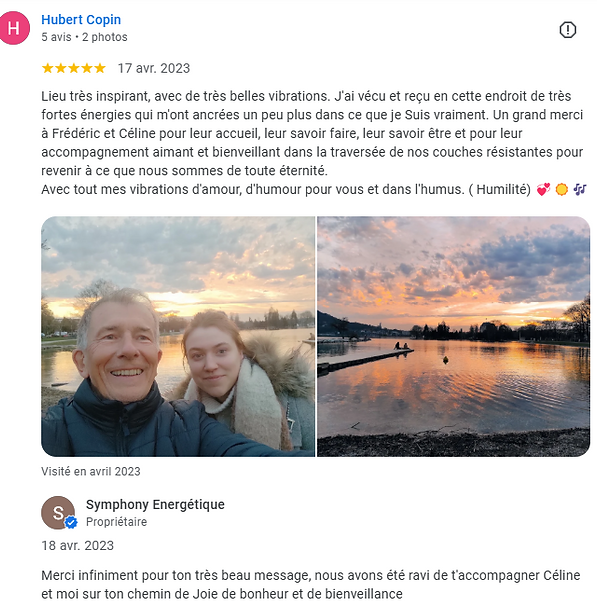
Task: Click the blue verified owner badge
Action: point(71,523)
